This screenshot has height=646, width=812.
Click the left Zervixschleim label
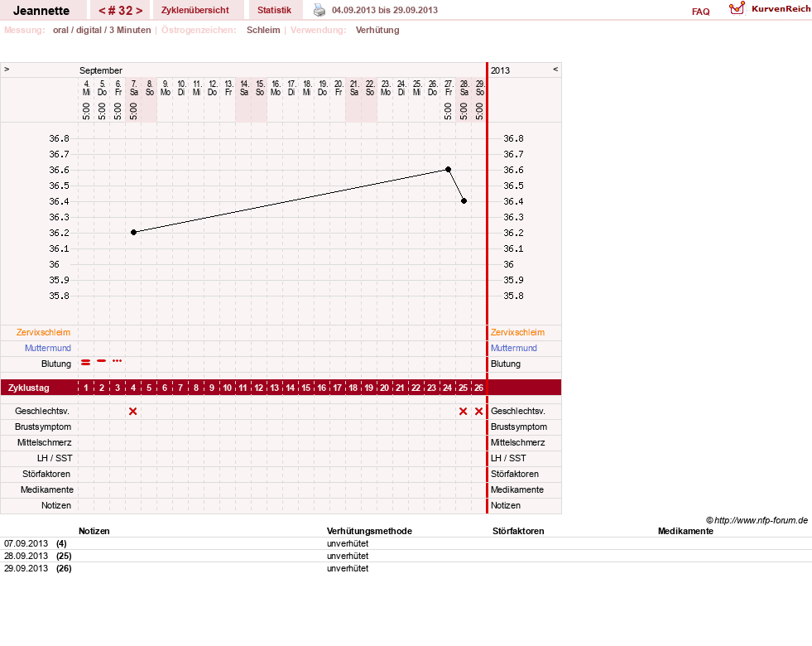click(44, 333)
